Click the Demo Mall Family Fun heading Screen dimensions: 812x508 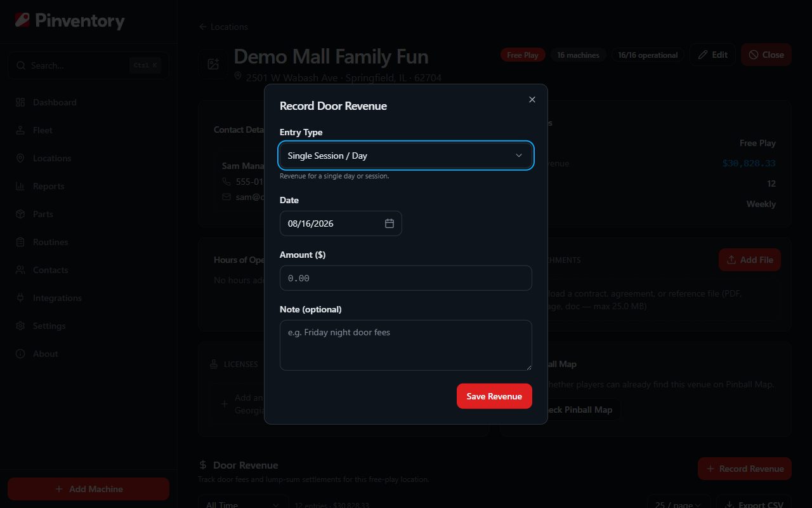coord(331,57)
